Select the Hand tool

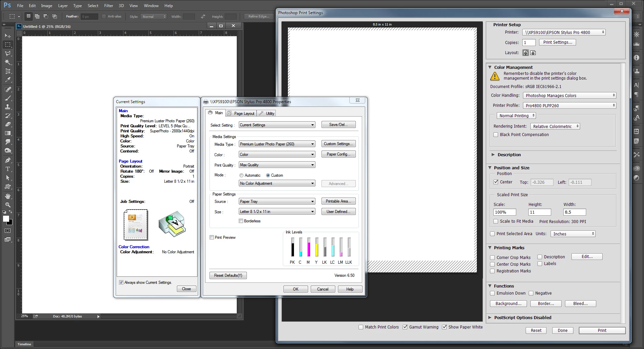pos(8,196)
